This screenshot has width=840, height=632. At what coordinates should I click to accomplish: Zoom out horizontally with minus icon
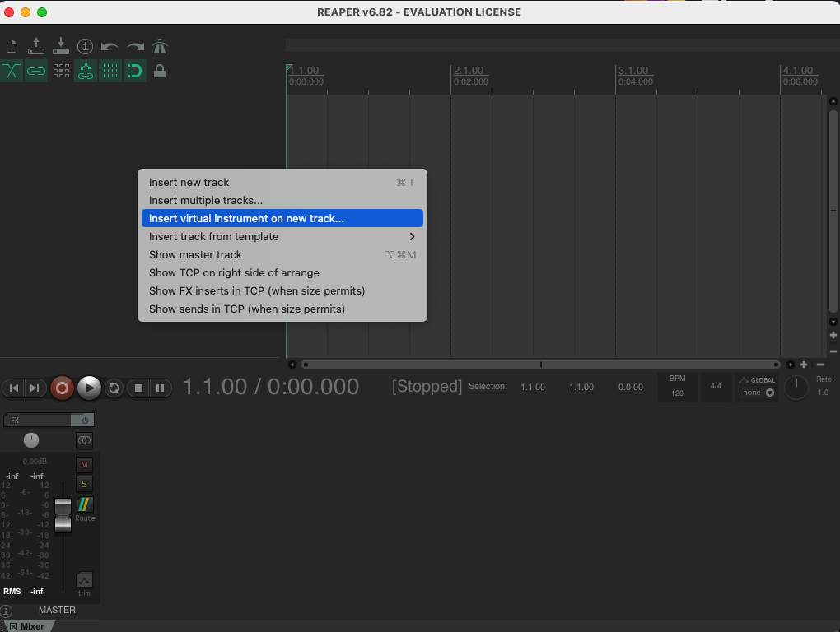pos(820,365)
